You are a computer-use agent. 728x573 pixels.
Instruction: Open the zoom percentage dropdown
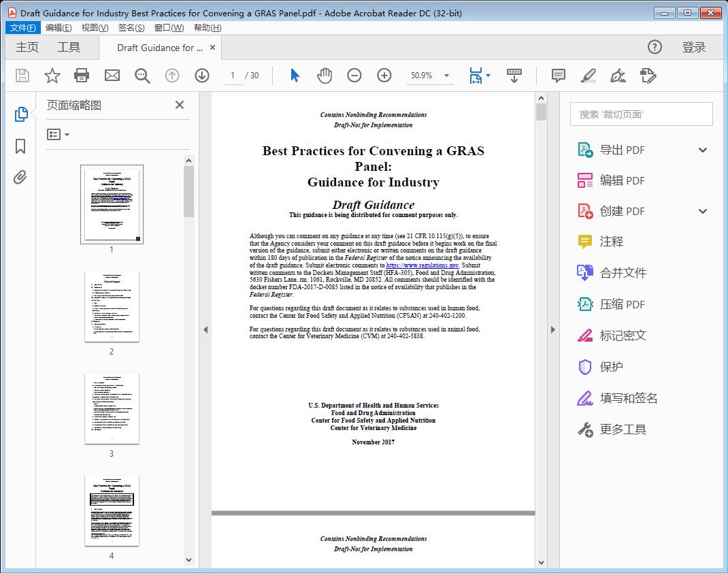(446, 76)
